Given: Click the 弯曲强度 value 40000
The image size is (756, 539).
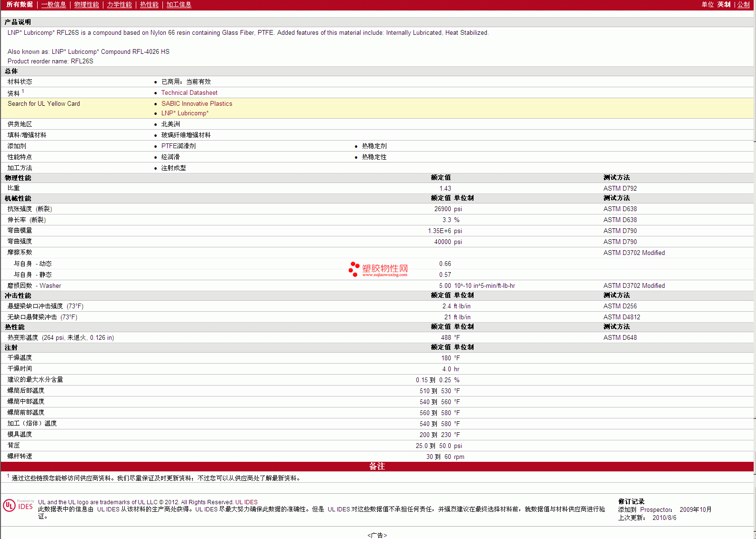Looking at the screenshot, I should pyautogui.click(x=443, y=242).
